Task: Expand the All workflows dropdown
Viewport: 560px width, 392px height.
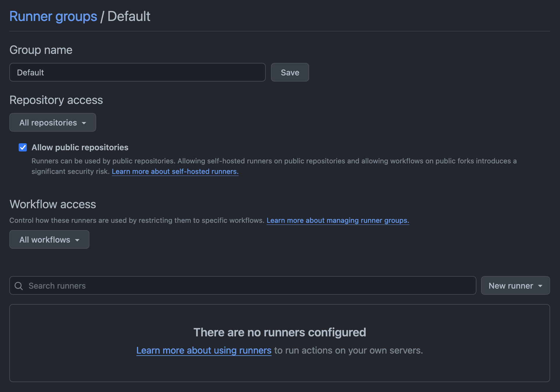Action: [x=49, y=239]
